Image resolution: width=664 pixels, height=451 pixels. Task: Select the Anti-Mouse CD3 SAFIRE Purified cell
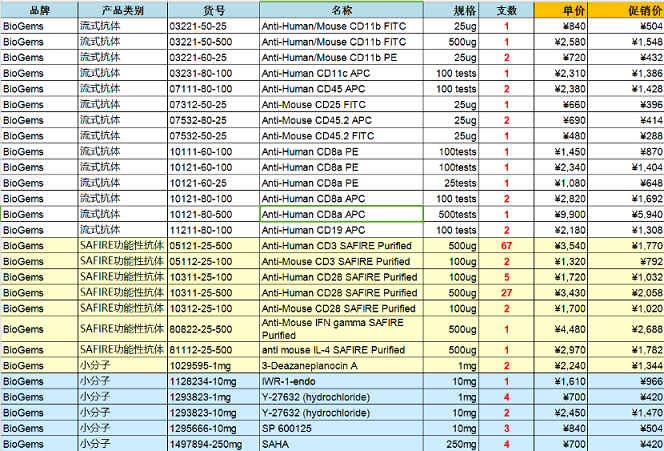pos(341,261)
